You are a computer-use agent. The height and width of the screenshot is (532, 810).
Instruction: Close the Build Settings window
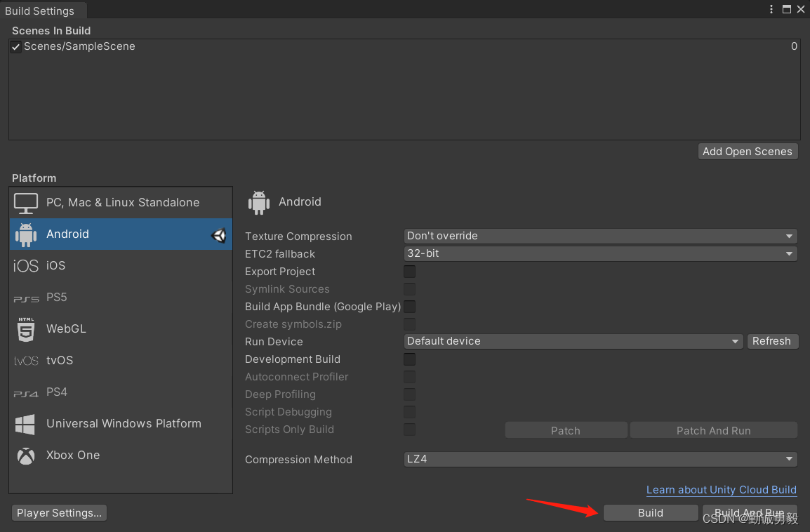click(x=801, y=9)
